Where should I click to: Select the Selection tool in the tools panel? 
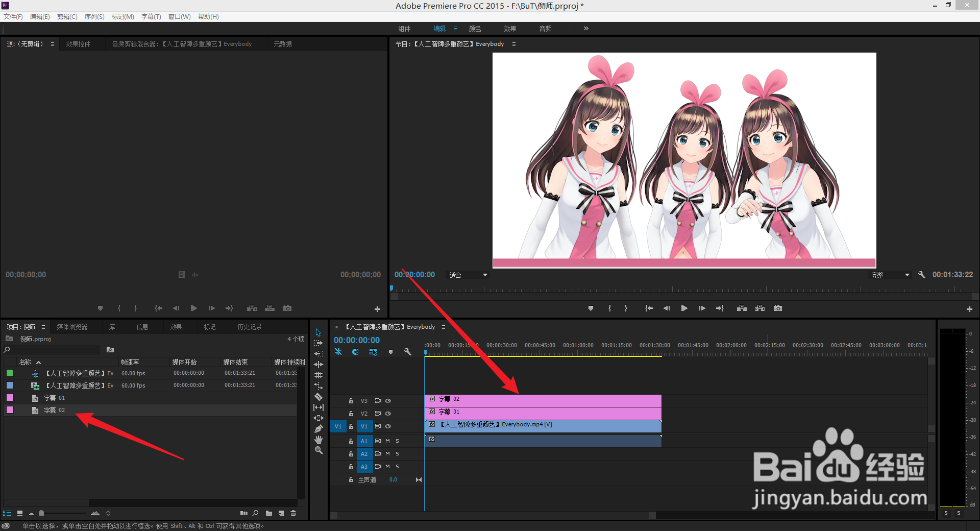(x=318, y=332)
